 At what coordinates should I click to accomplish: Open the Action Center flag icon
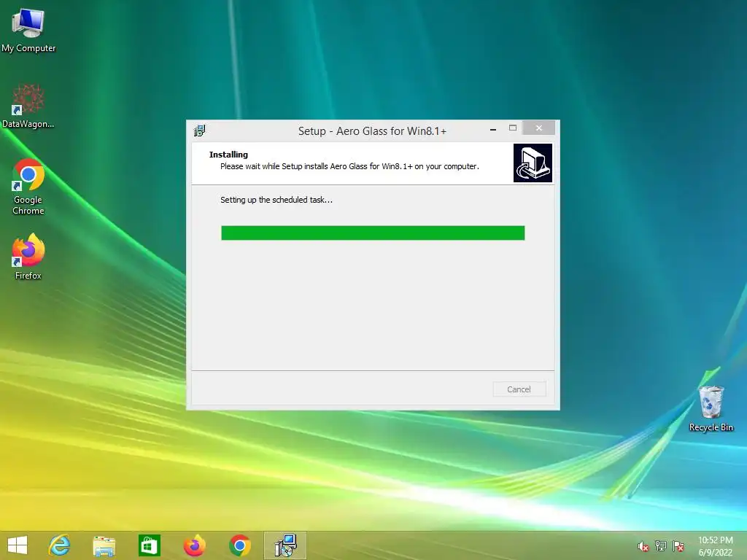[x=678, y=546]
